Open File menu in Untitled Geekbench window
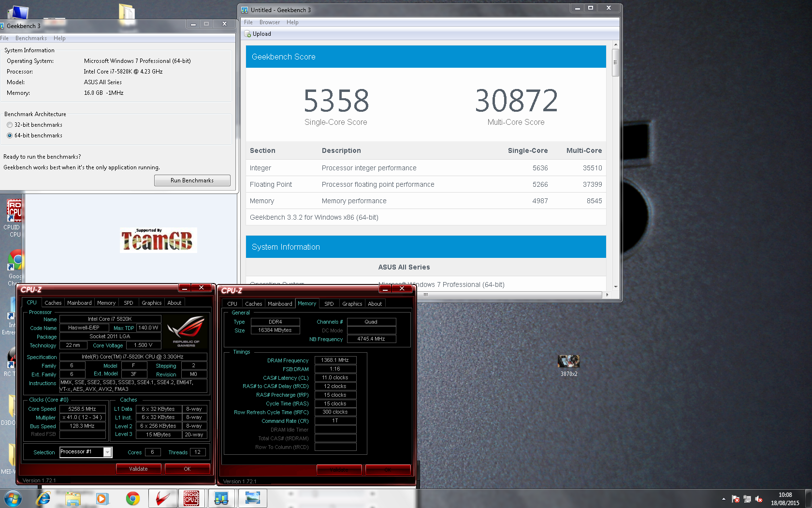This screenshot has height=508, width=812. (x=248, y=22)
